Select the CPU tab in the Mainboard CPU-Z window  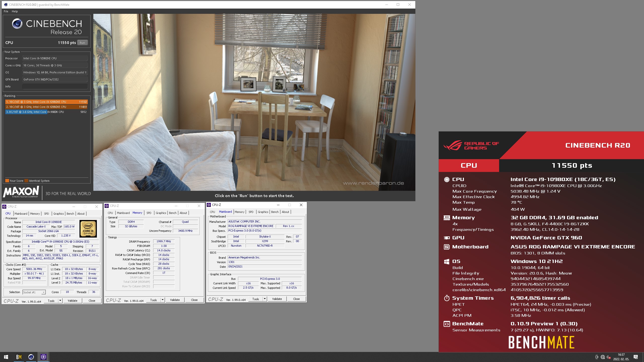(x=213, y=212)
